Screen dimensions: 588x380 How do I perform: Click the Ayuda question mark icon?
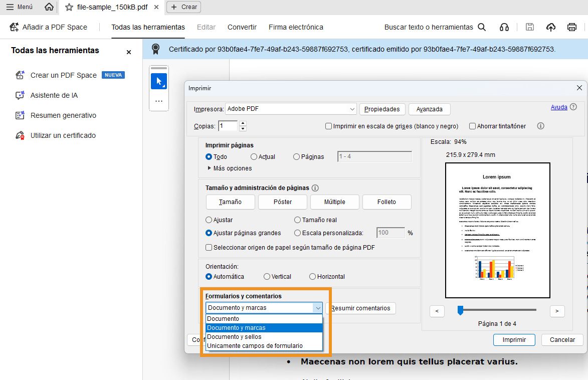point(573,107)
